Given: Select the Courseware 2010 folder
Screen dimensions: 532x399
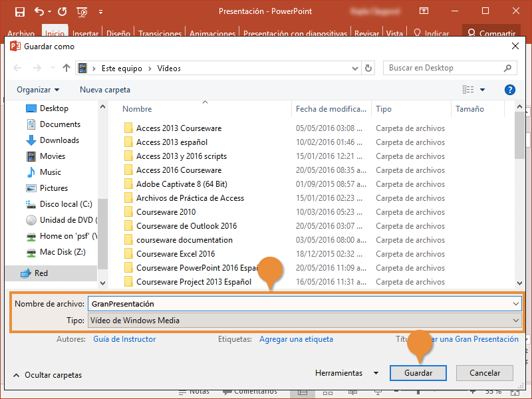Looking at the screenshot, I should coord(166,212).
